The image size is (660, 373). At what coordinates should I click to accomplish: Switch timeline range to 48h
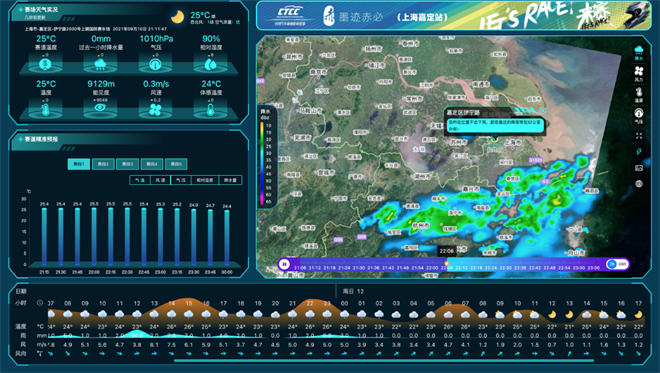pyautogui.click(x=622, y=264)
